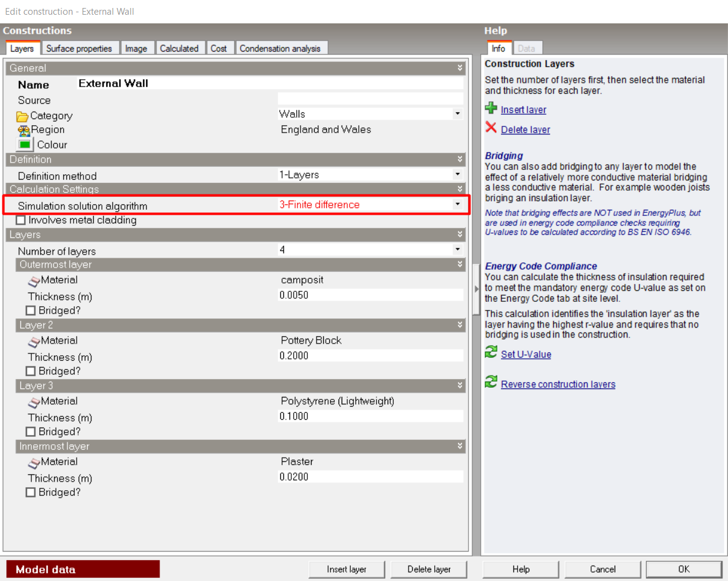Click the Cancel button

[603, 569]
